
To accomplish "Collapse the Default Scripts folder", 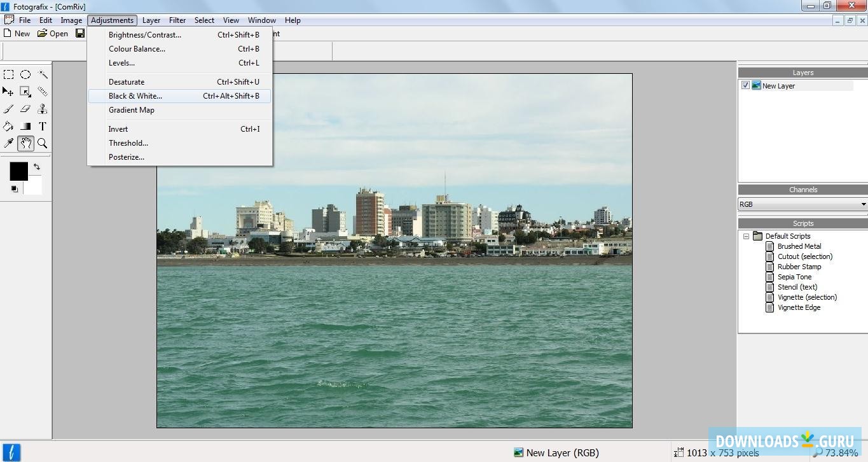I will click(746, 236).
